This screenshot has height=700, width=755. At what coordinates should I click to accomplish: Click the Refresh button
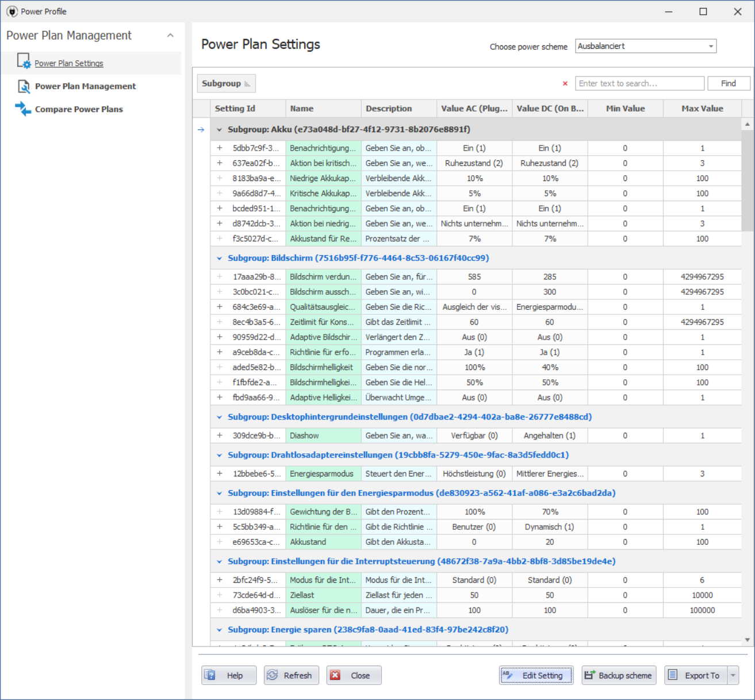(292, 675)
